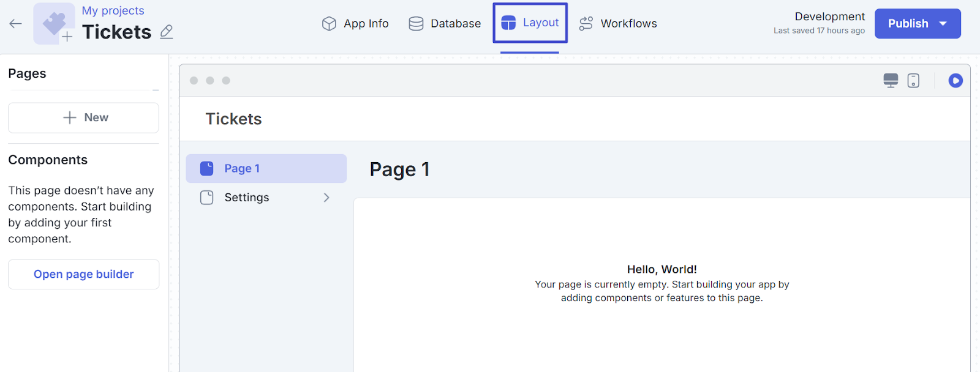Click the pencil edit icon beside Tickets

[166, 32]
